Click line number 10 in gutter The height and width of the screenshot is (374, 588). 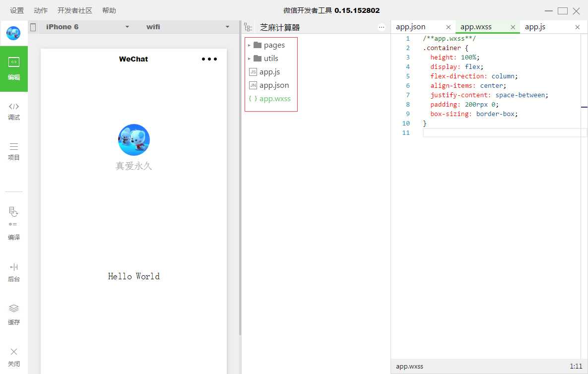click(406, 124)
